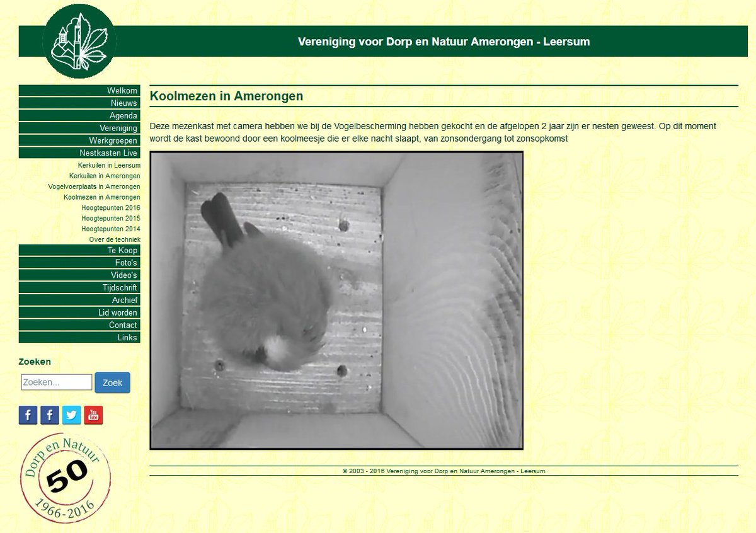
Task: Focus the Zoeken search field
Action: point(57,382)
